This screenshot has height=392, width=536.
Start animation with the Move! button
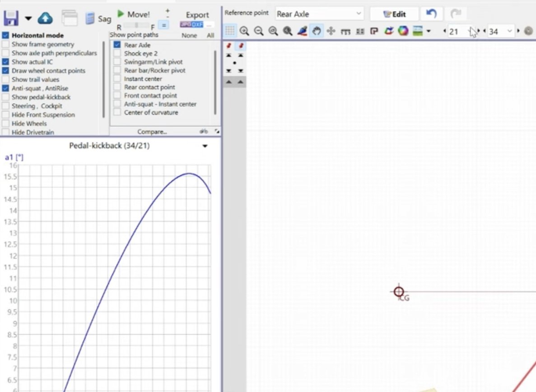point(134,14)
